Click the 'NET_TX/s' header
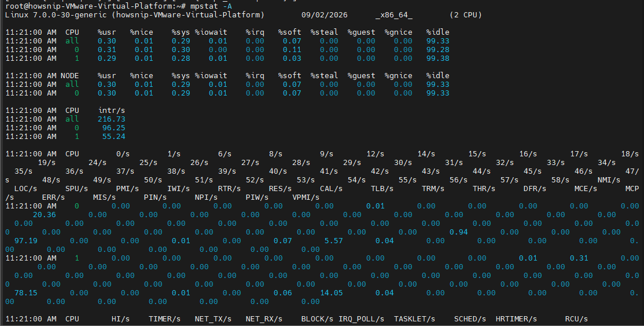Viewport: 644px width, 326px height. [213, 319]
